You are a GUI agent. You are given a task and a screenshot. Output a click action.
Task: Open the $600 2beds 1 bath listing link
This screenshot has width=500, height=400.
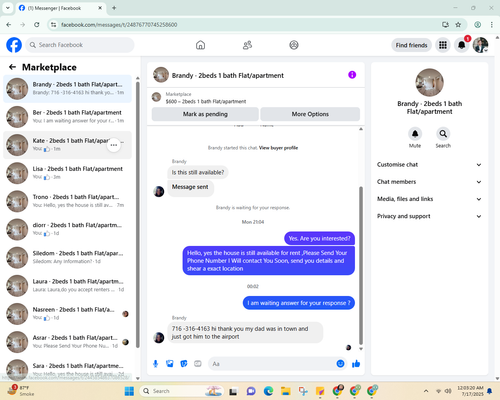(x=206, y=101)
